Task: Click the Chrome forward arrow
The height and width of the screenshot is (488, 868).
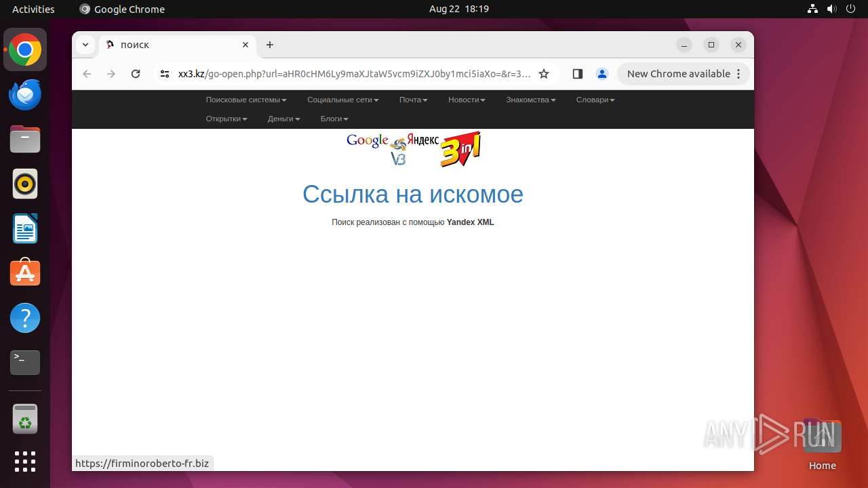Action: click(111, 74)
